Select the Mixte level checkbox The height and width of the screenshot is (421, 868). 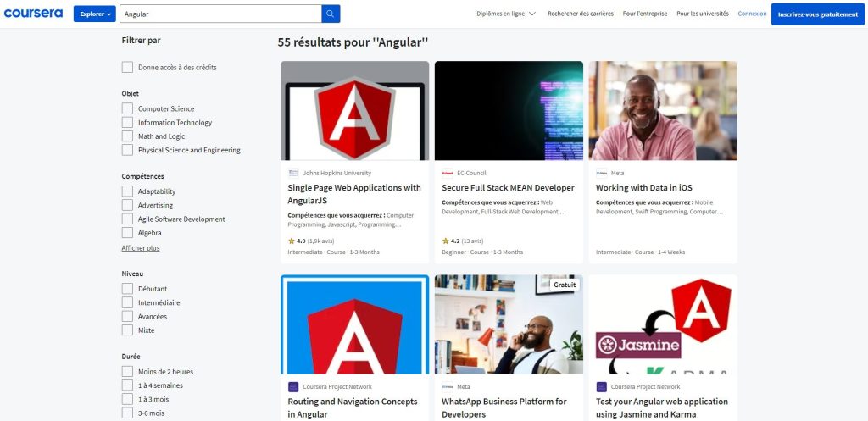coord(127,330)
